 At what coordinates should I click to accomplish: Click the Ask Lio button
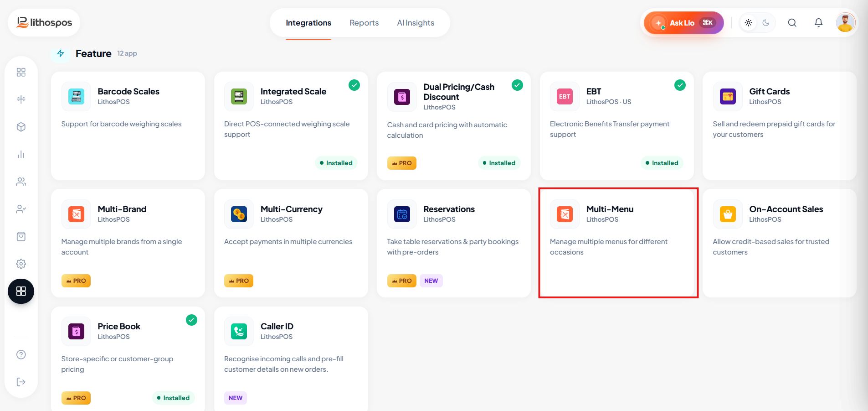coord(683,23)
